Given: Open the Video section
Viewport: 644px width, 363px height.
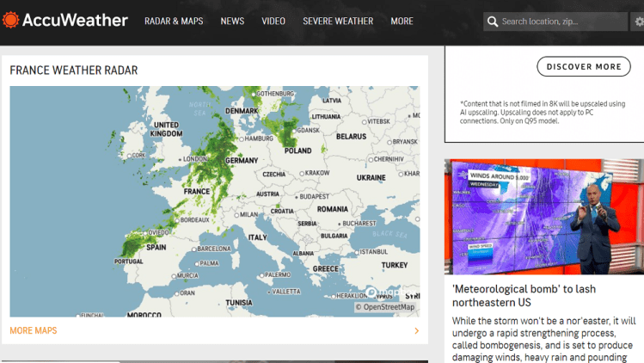Looking at the screenshot, I should coord(273,21).
